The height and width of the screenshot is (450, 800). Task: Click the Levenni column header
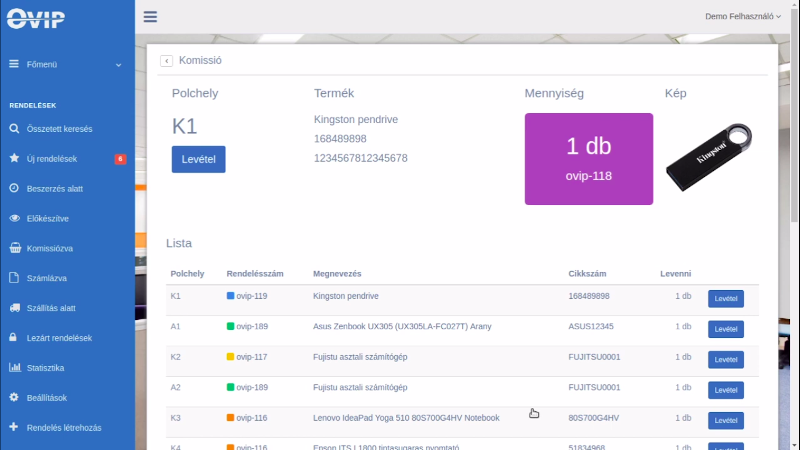(x=676, y=273)
